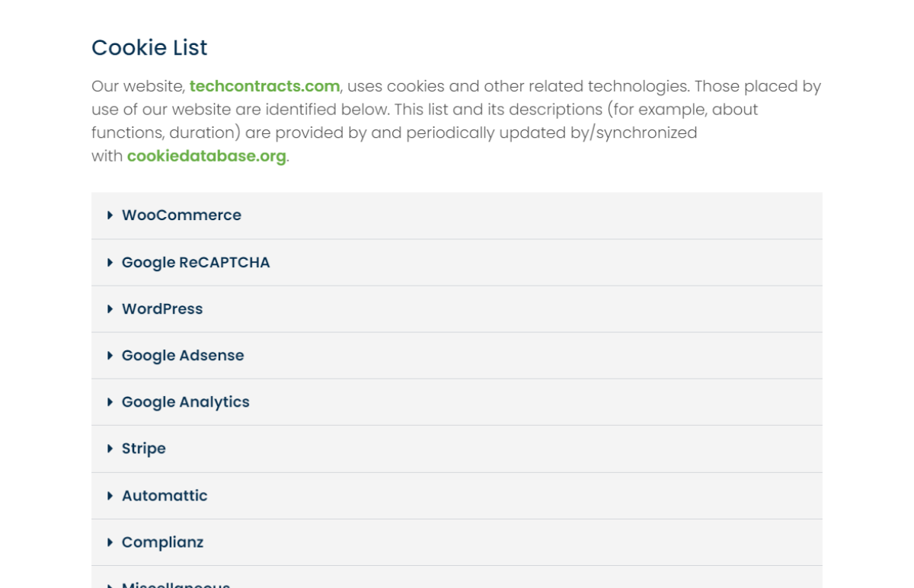Expand the Complianz triangle arrow
Image resolution: width=914 pixels, height=588 pixels.
[x=110, y=542]
